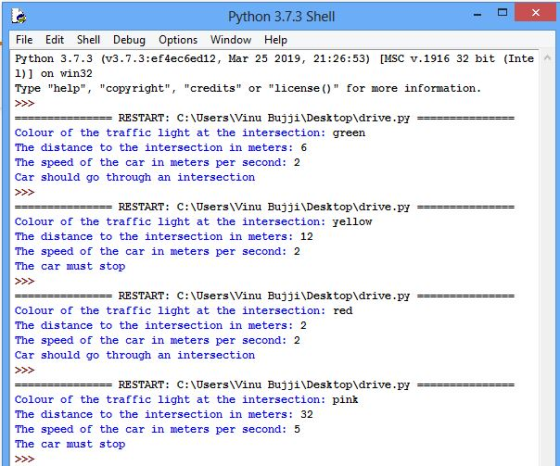The width and height of the screenshot is (560, 466).
Task: Click the 'Type "help", "copyright"' info line
Action: (x=248, y=88)
